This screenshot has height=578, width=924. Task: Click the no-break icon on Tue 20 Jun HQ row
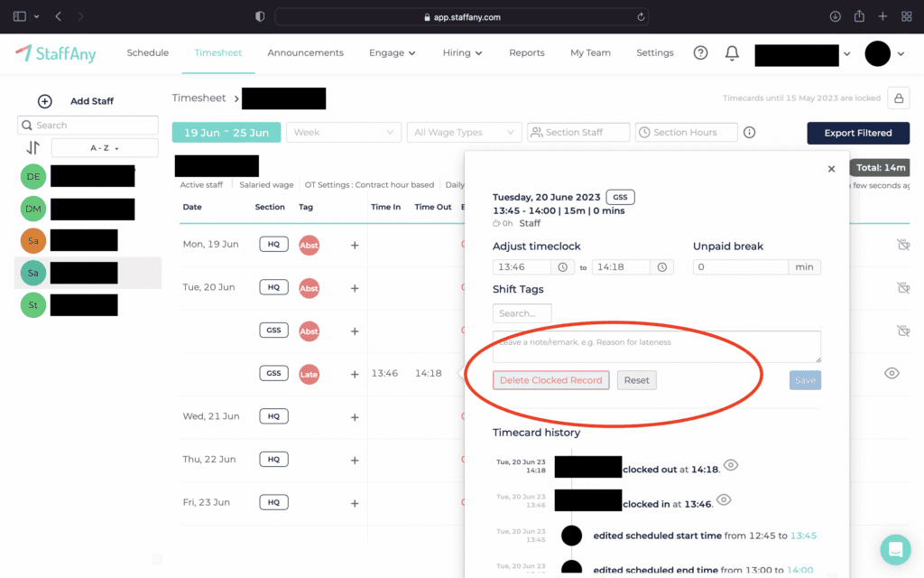[x=902, y=287]
